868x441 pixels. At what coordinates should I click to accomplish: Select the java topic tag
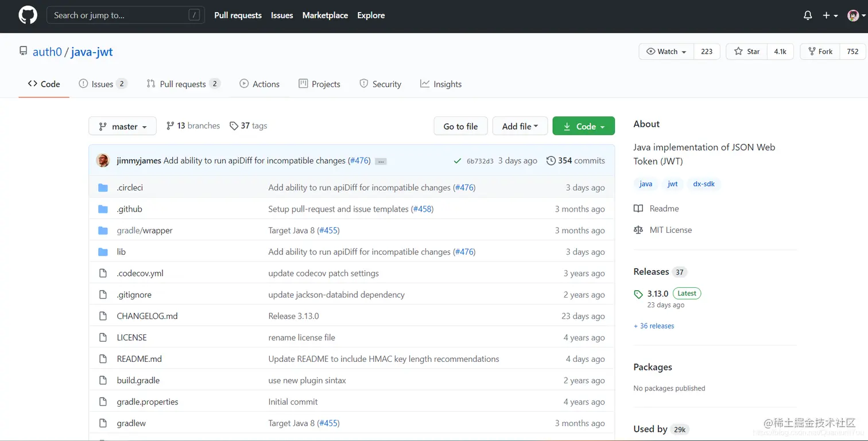tap(646, 184)
